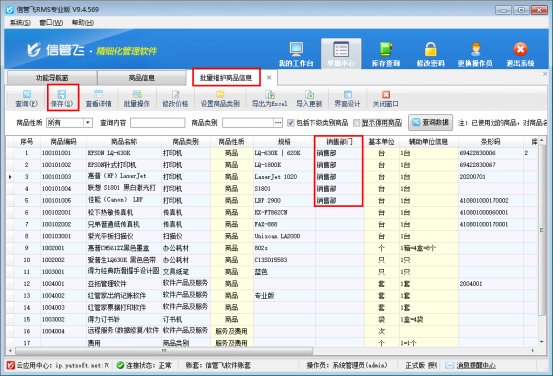The height and width of the screenshot is (376, 553).
Task: Open 窗口(W) menu
Action: (x=51, y=23)
